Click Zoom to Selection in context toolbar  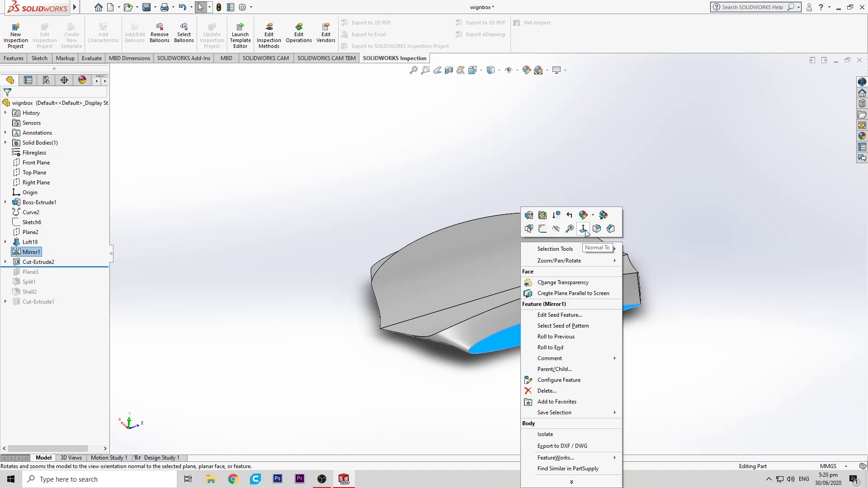point(570,229)
